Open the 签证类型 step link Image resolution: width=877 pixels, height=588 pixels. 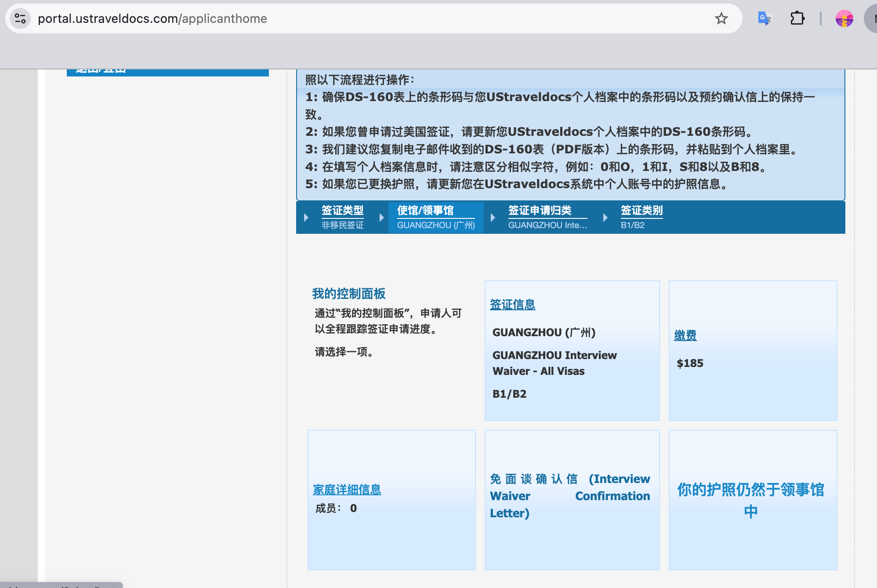(343, 211)
